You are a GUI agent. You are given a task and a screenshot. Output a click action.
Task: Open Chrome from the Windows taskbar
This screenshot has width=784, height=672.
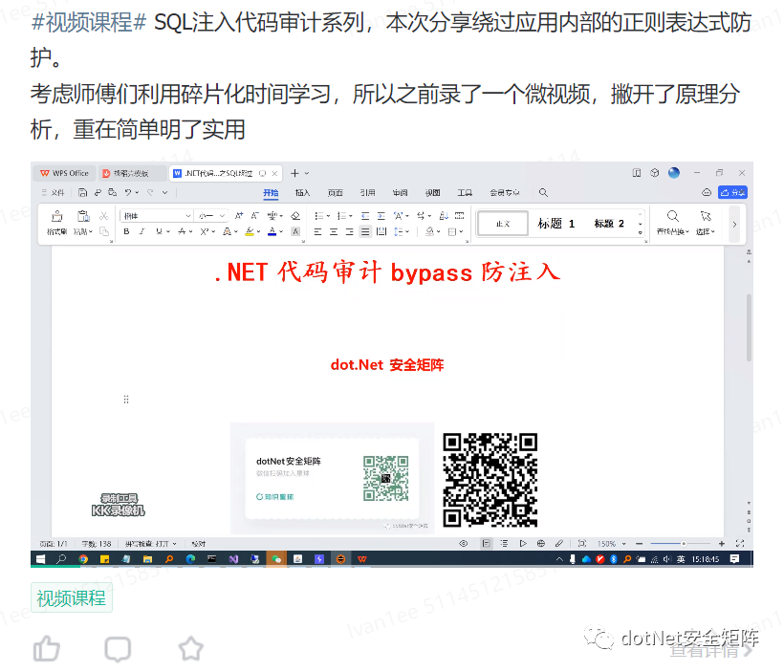point(83,559)
